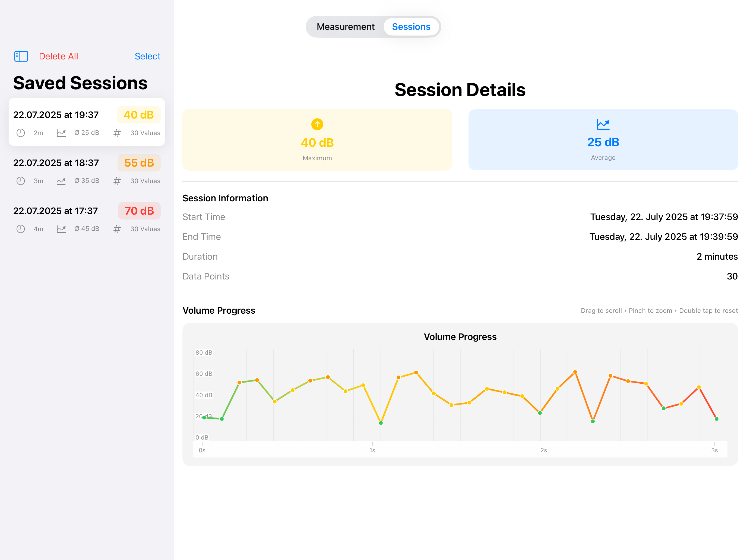Open session 22.07.2025 at 17:37
747x560 pixels.
87,218
